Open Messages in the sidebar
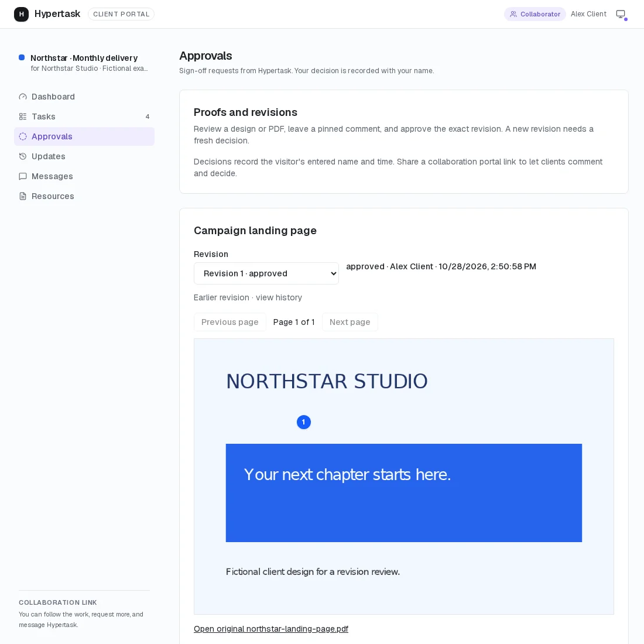The width and height of the screenshot is (644, 644). click(x=84, y=176)
